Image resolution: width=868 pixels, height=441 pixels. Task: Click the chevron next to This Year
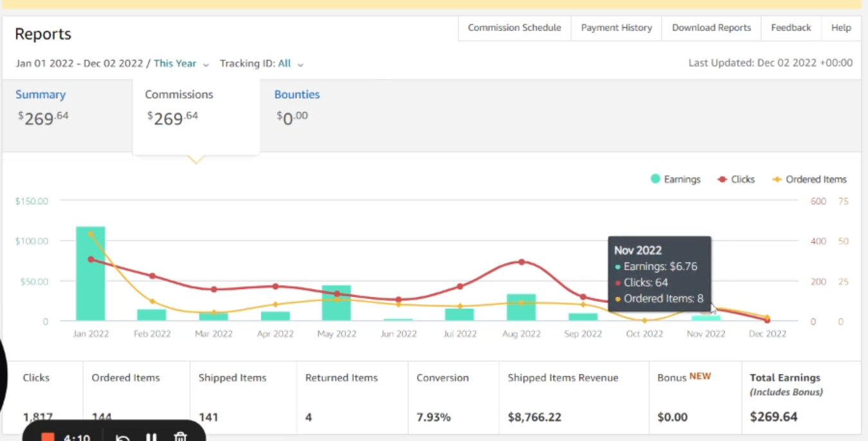pos(206,64)
